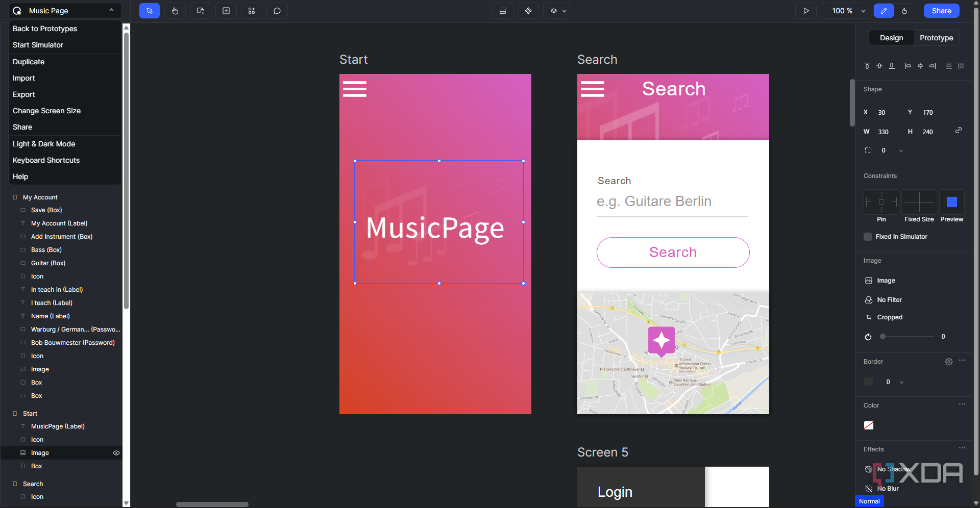980x508 pixels.
Task: Open the layers toolbar dropdown arrow
Action: coord(565,11)
